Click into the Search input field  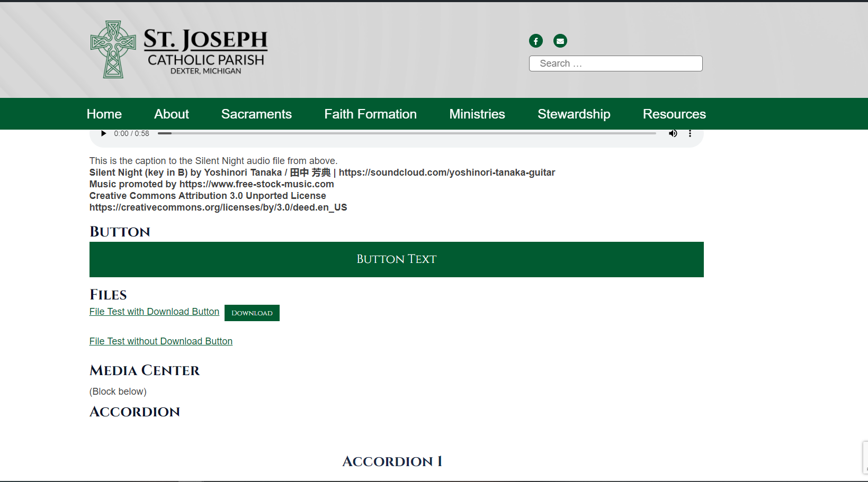615,63
